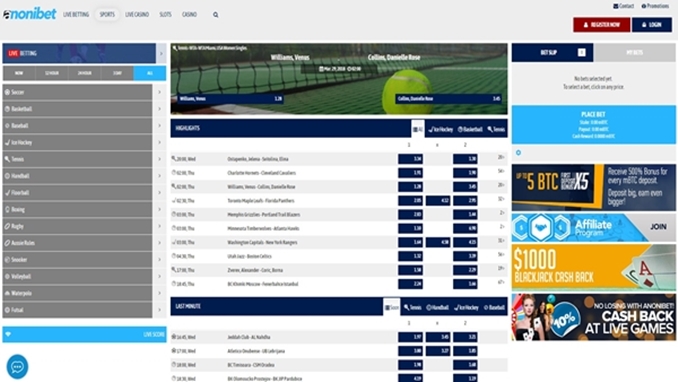Expand the Basketball category chevron
This screenshot has width=678, height=382.
(160, 109)
